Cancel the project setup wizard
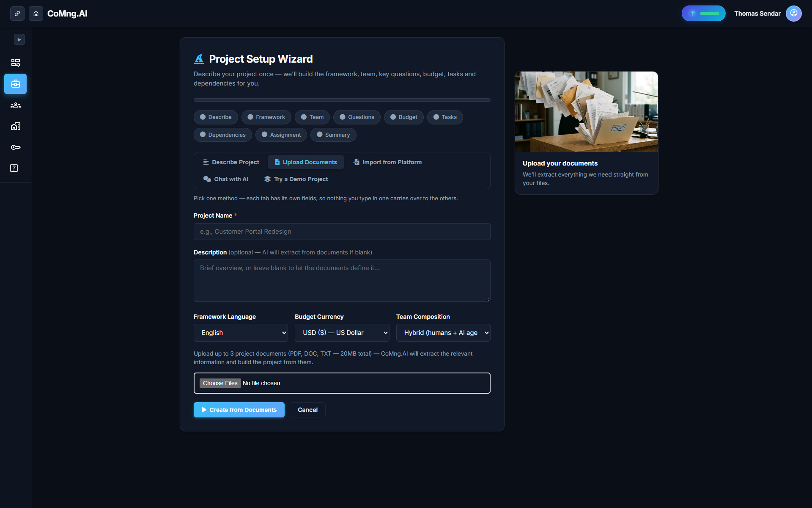 point(307,410)
